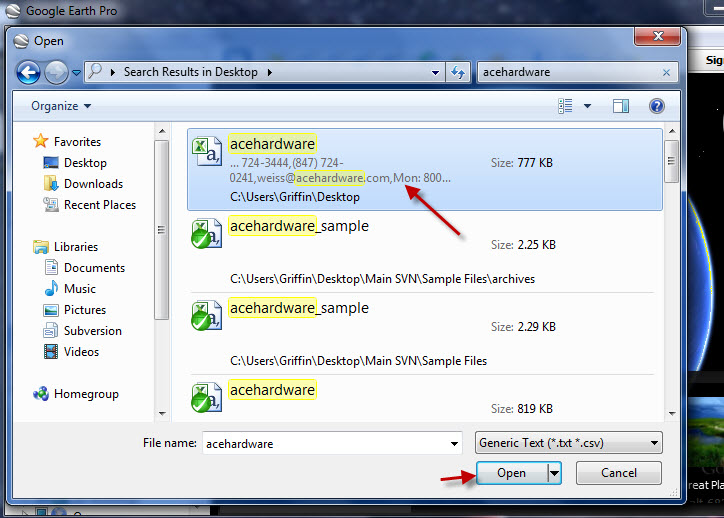Click the file list scrollbar thumb

pyautogui.click(x=672, y=161)
